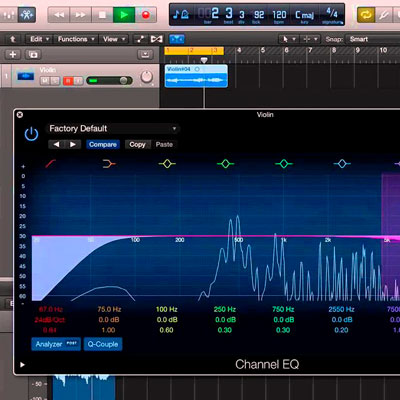Screen dimensions: 400x400
Task: Toggle the green 750 Hz bell band icon
Action: tap(284, 164)
